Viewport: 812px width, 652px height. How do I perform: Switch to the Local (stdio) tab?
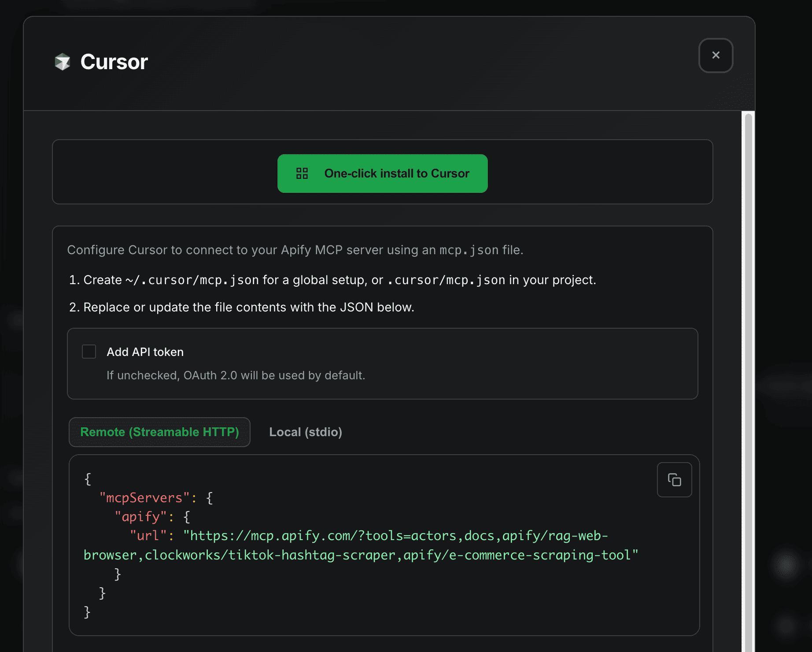(x=306, y=432)
